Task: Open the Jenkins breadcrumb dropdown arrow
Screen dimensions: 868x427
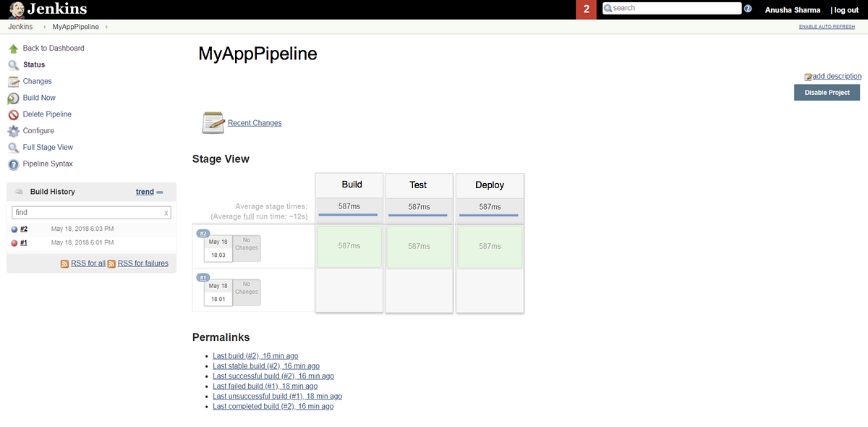Action: pyautogui.click(x=45, y=27)
